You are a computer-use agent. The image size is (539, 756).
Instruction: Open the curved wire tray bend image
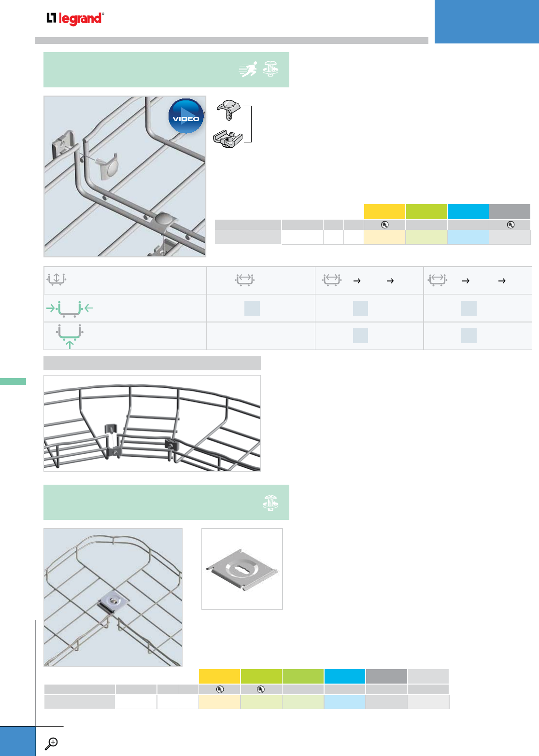click(152, 423)
